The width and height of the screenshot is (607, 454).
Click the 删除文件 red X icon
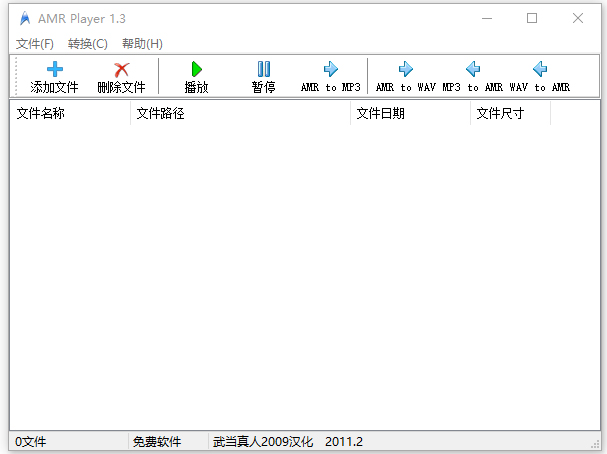pyautogui.click(x=122, y=70)
